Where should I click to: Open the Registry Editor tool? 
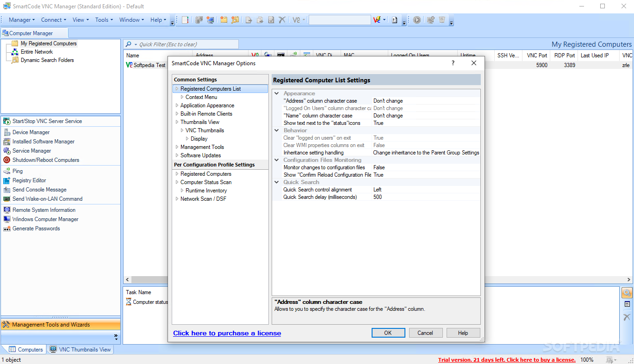[24, 180]
